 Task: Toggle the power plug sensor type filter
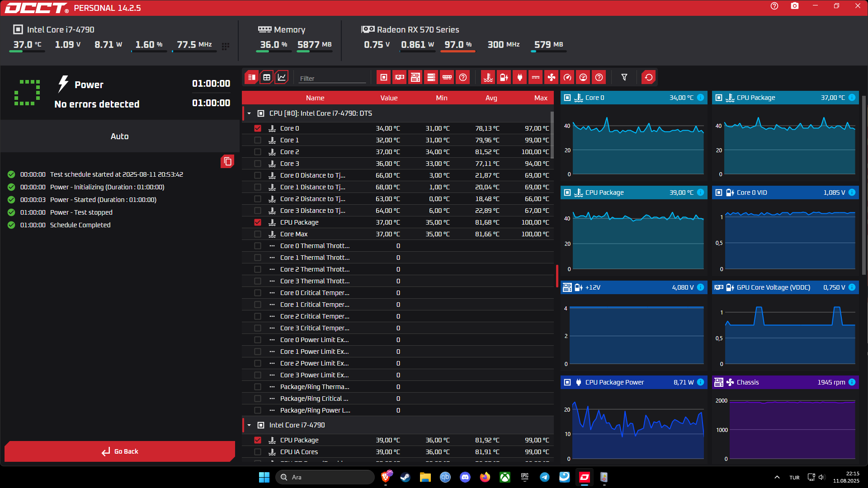point(520,77)
